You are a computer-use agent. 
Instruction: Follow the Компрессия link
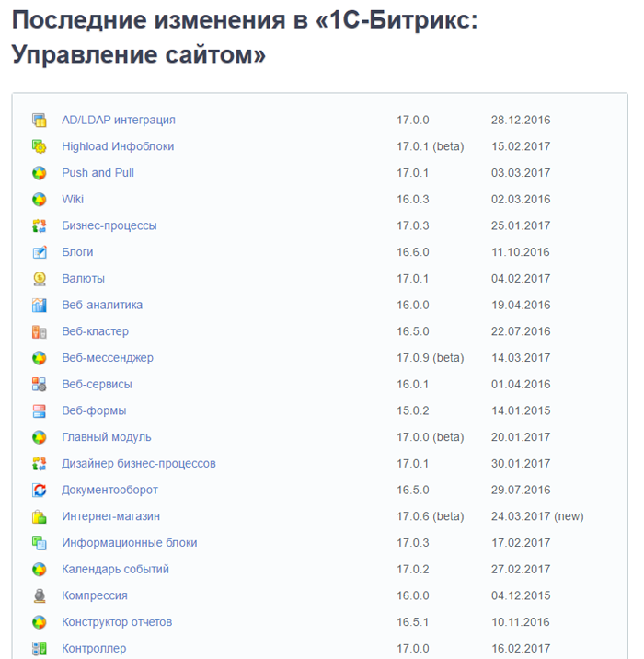tap(95, 596)
